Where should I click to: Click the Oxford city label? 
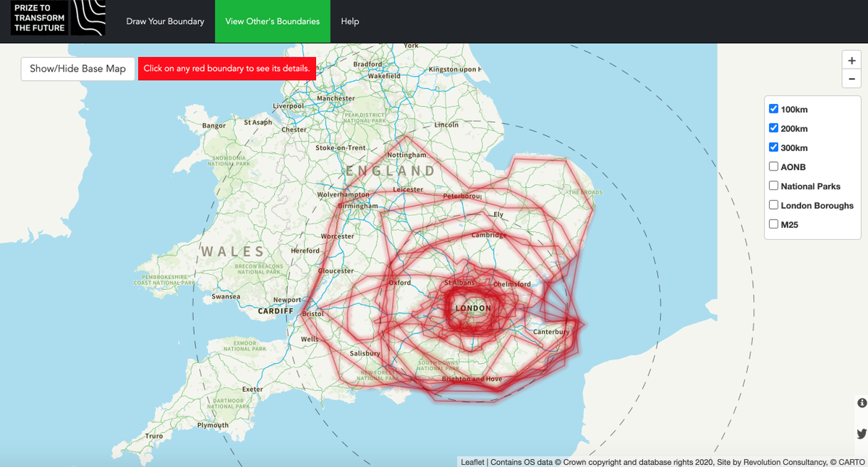coord(400,283)
